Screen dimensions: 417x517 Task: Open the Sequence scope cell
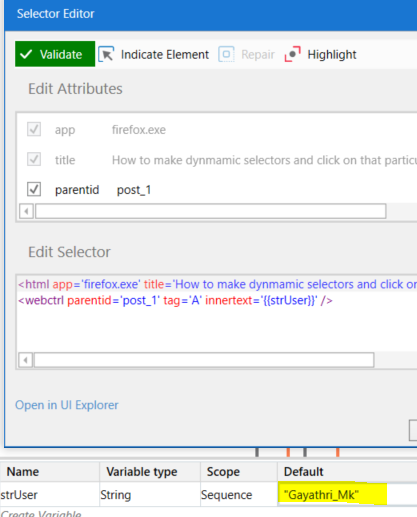pyautogui.click(x=239, y=495)
